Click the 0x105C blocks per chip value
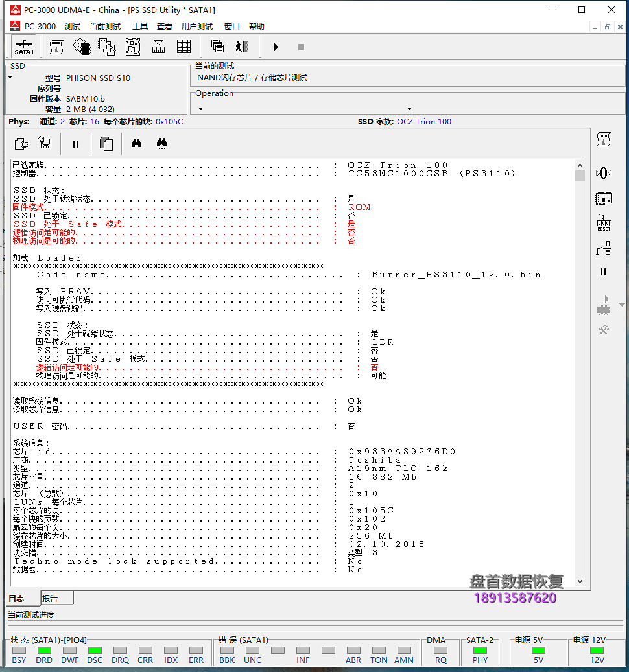This screenshot has height=672, width=629. pos(169,122)
